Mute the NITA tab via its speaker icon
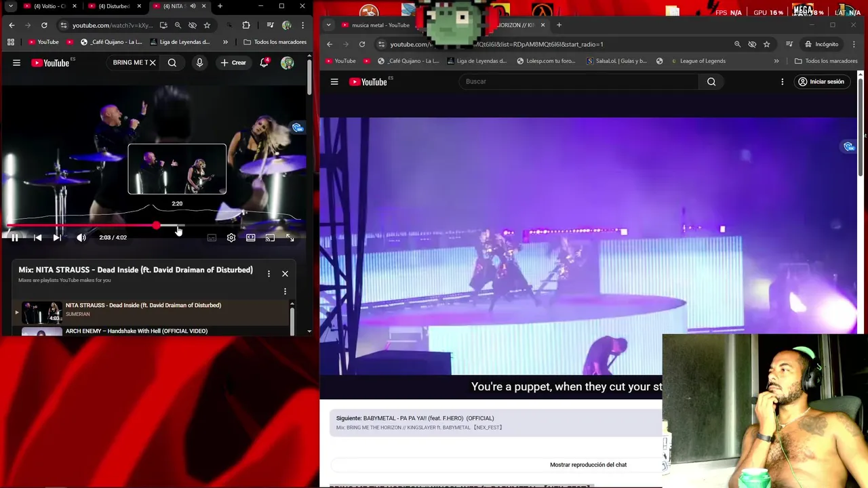 [x=193, y=6]
